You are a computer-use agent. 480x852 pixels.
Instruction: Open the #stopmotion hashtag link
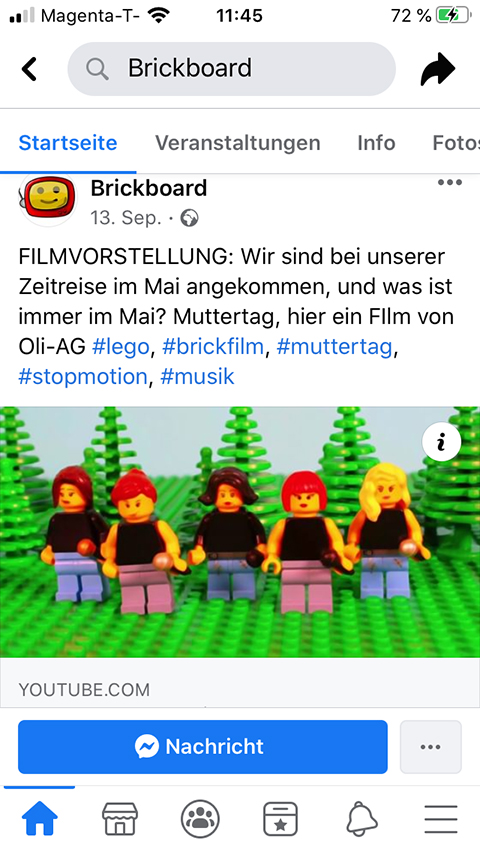pos(83,376)
